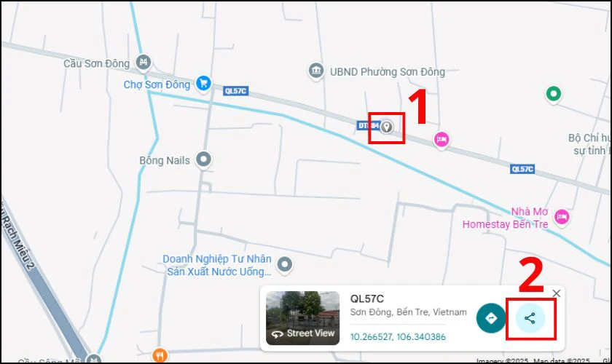This screenshot has height=364, width=612.
Task: Close the QL57C info card
Action: pos(557,293)
